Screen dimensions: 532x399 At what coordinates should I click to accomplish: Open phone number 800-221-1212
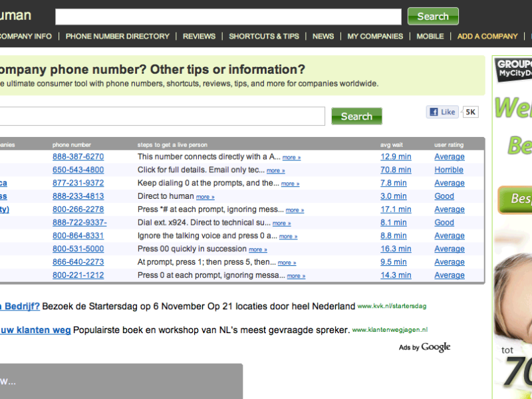tap(78, 275)
